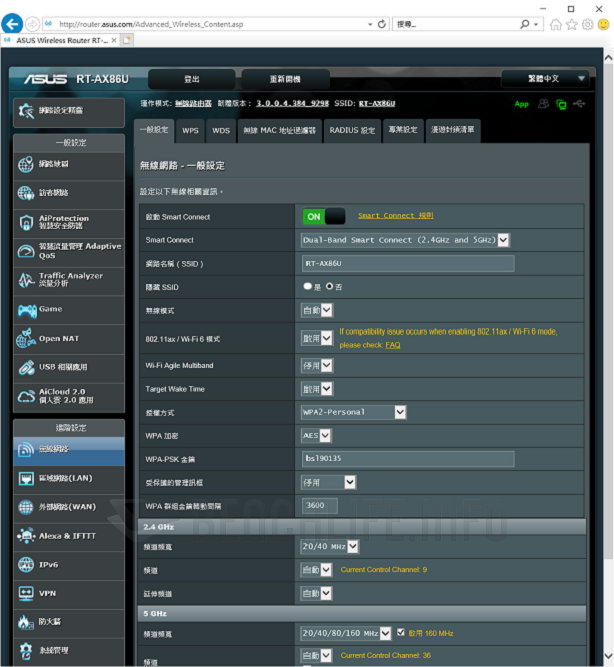The width and height of the screenshot is (614, 667).
Task: Open the Traffic Analyzer icon
Action: click(26, 279)
